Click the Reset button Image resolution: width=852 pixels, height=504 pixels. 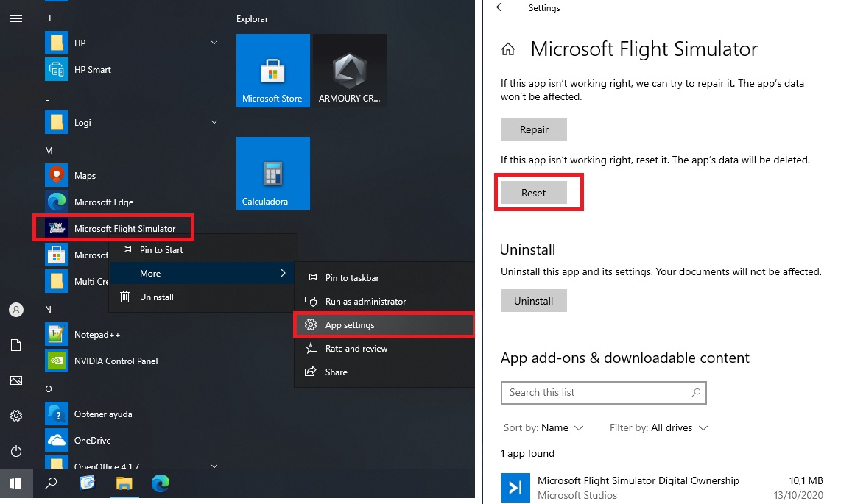click(x=534, y=193)
